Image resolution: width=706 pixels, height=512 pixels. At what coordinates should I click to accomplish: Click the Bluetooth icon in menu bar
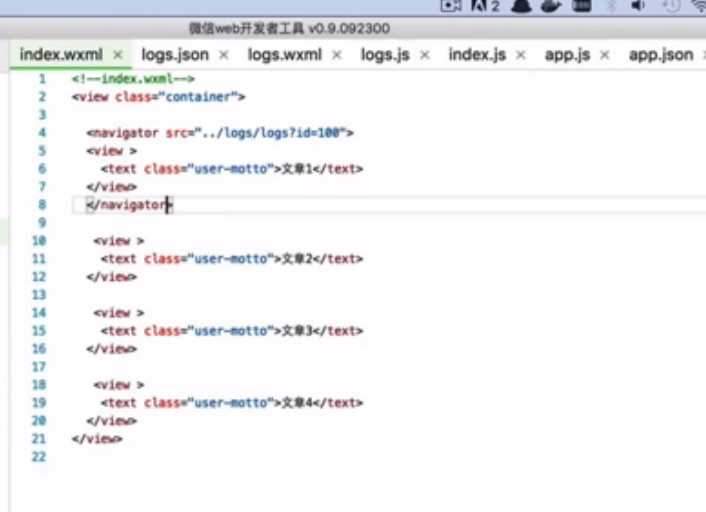tap(611, 5)
